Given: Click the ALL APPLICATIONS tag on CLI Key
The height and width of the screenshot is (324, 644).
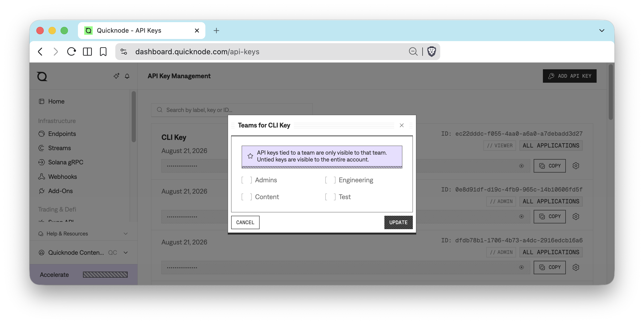Looking at the screenshot, I should 551,146.
